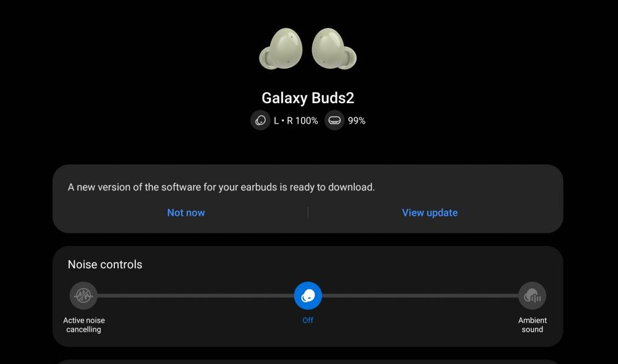This screenshot has width=618, height=364.
Task: Click the software ready to download message
Action: point(221,187)
